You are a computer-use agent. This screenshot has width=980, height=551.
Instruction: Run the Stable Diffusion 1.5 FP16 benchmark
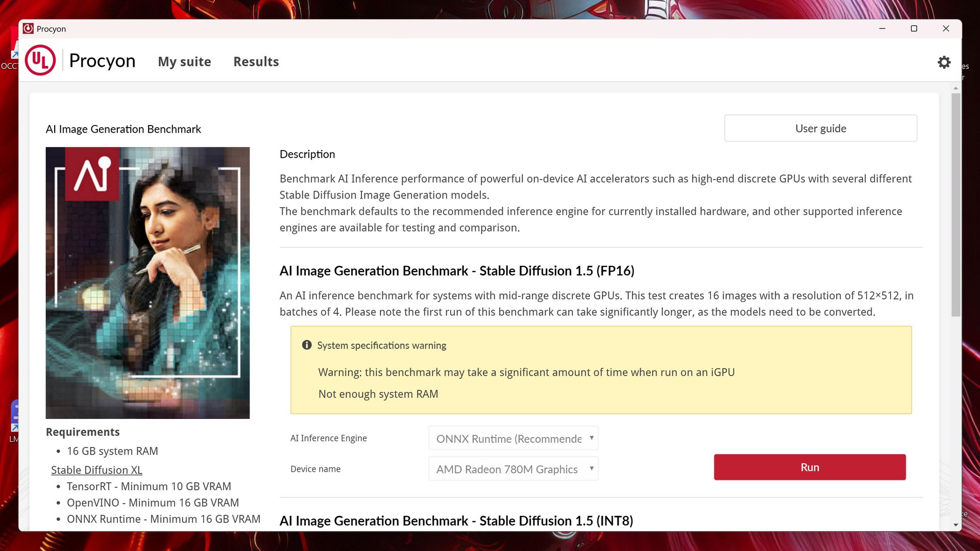point(810,467)
